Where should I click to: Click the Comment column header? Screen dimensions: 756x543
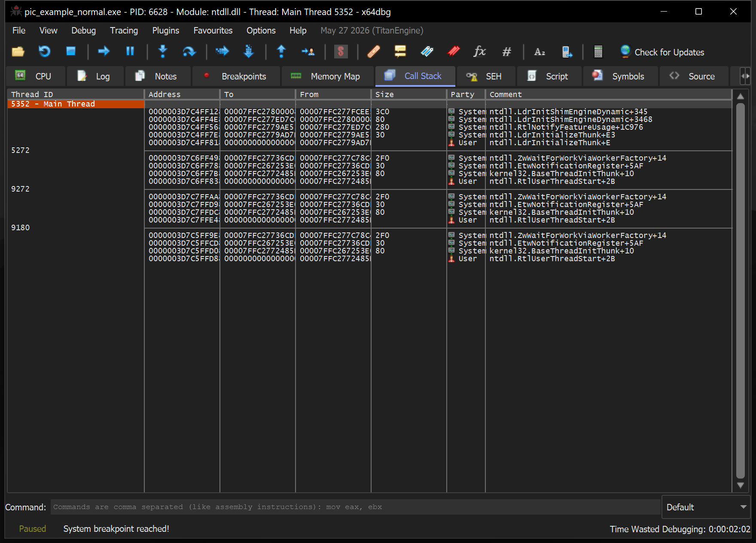pos(609,95)
